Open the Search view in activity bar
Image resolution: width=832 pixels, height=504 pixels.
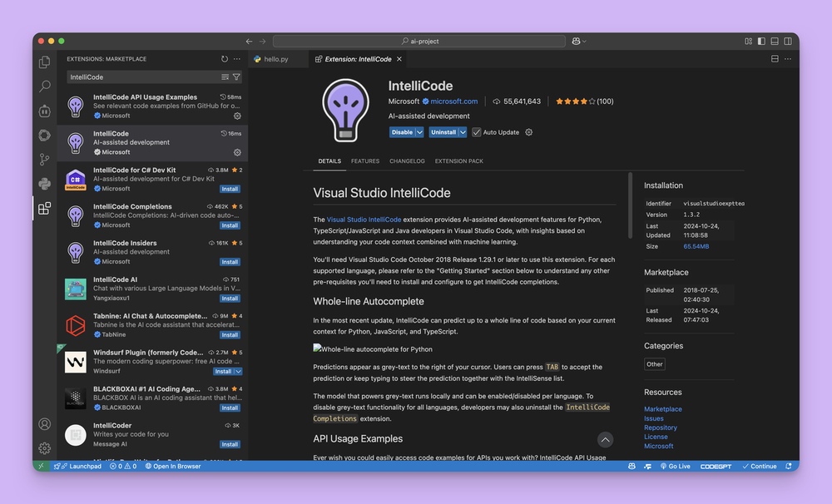(x=45, y=86)
